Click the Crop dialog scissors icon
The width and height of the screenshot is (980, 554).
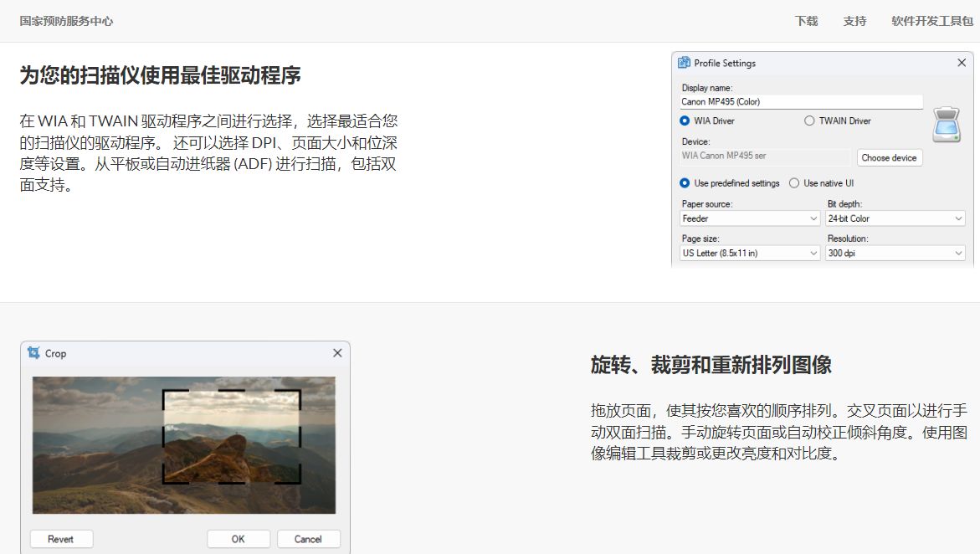tap(33, 352)
